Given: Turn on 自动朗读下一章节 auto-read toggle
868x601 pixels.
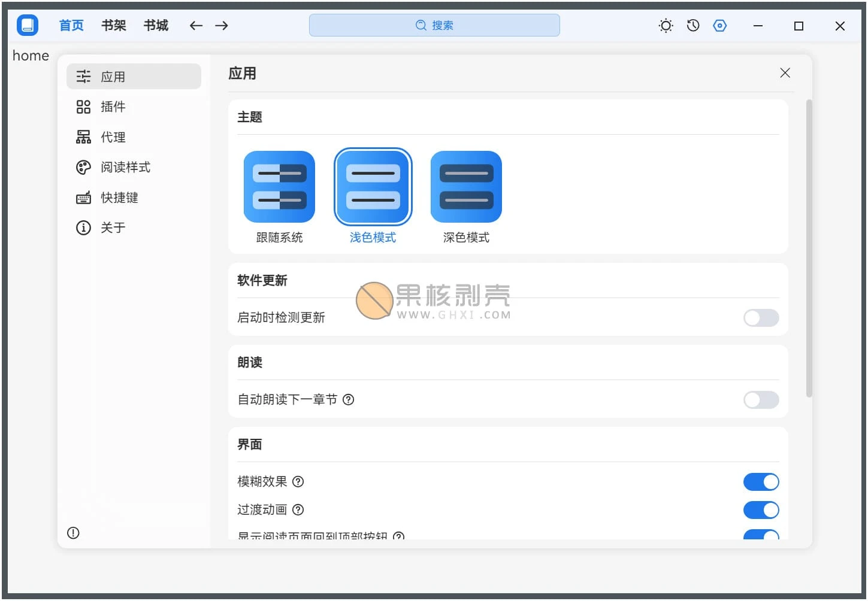Looking at the screenshot, I should point(761,400).
